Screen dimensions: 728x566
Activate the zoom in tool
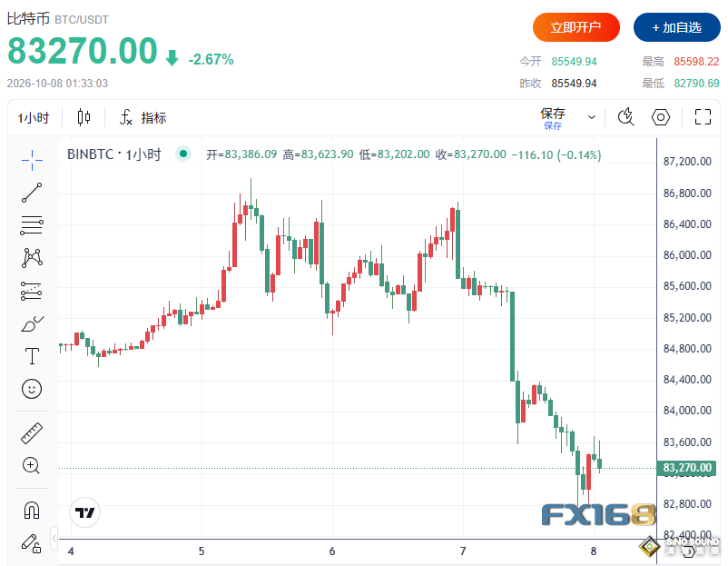tap(32, 465)
